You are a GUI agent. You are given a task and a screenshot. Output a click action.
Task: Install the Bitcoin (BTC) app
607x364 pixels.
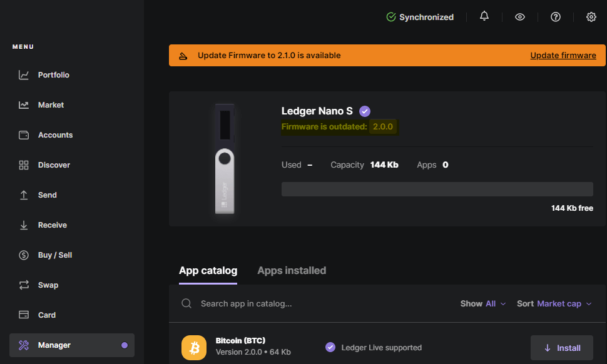pos(561,347)
